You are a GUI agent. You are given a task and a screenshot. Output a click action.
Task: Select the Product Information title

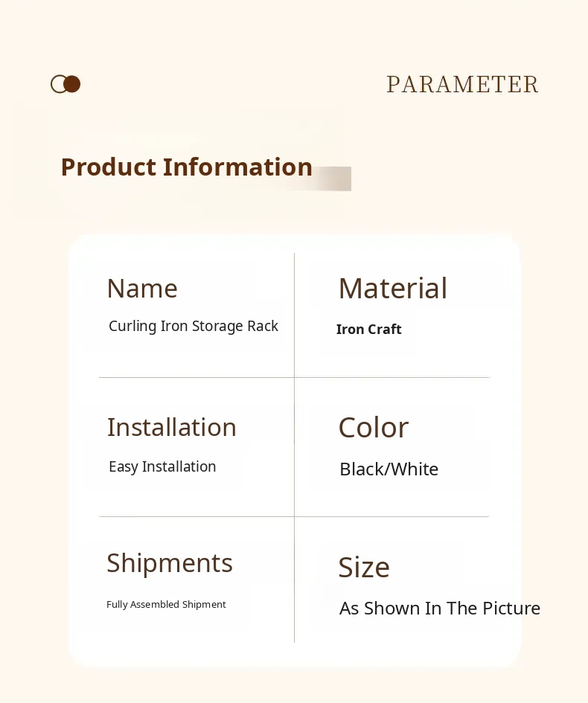click(186, 167)
